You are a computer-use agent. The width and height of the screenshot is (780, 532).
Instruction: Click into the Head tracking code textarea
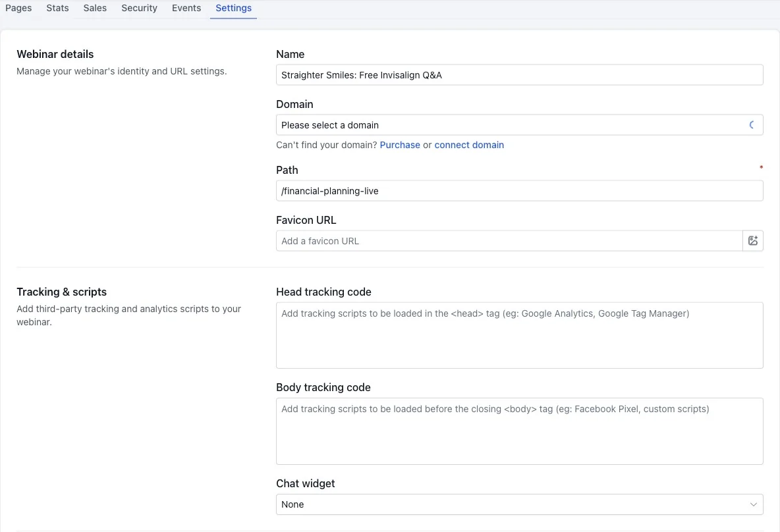(519, 336)
